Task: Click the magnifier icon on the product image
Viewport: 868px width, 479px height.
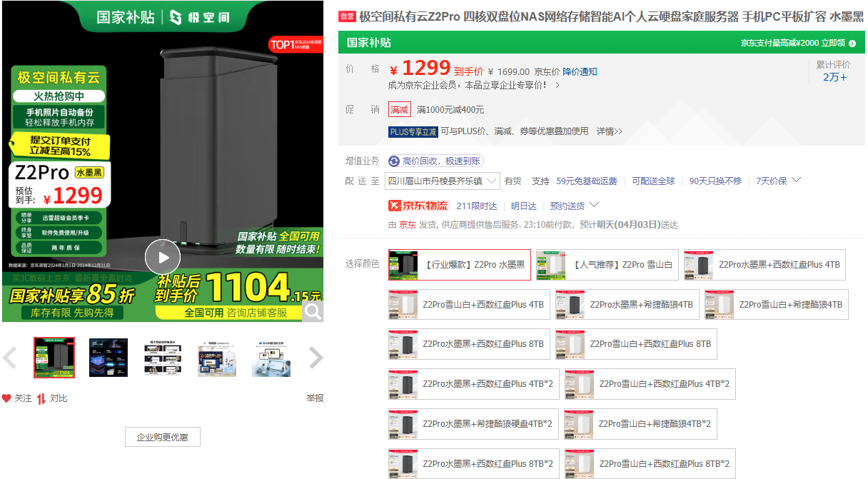Action: [313, 311]
